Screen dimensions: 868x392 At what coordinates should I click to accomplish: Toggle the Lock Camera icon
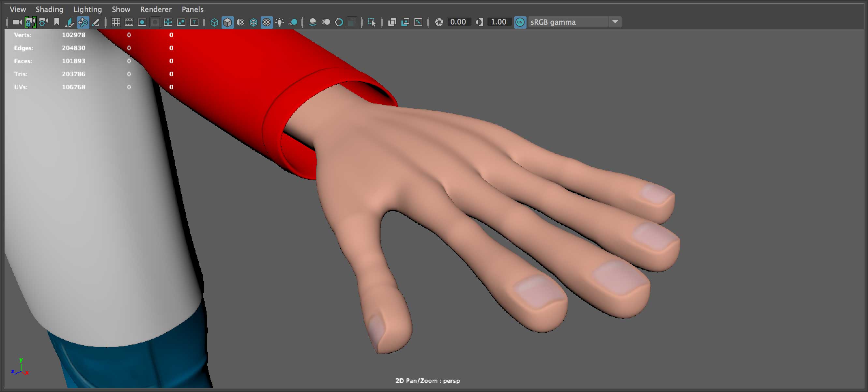(x=30, y=22)
